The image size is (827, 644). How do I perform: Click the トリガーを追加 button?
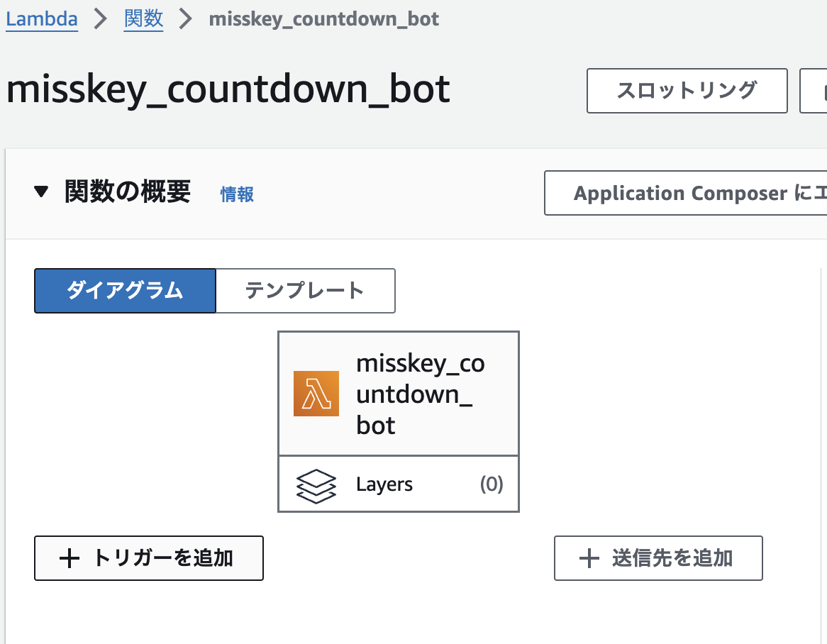149,558
